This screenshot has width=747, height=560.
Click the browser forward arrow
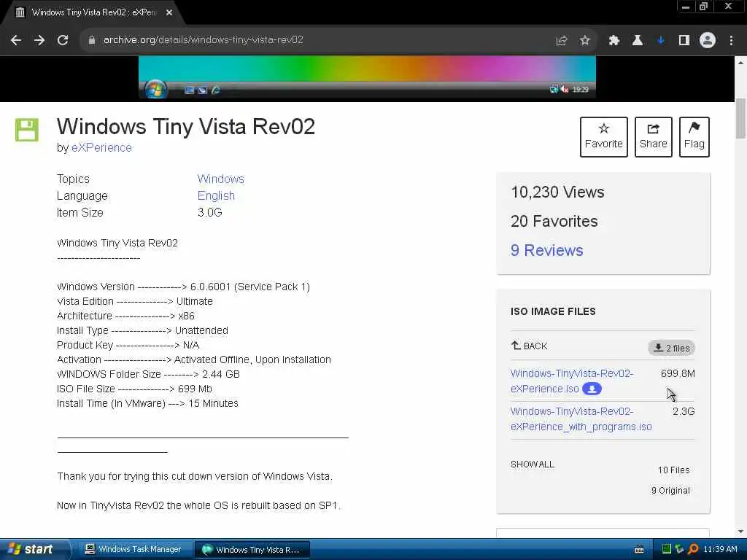pos(39,40)
